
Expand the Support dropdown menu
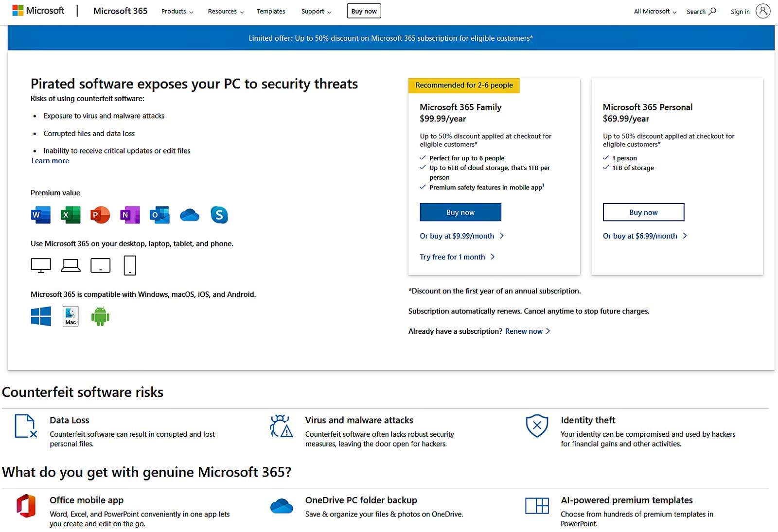[316, 11]
